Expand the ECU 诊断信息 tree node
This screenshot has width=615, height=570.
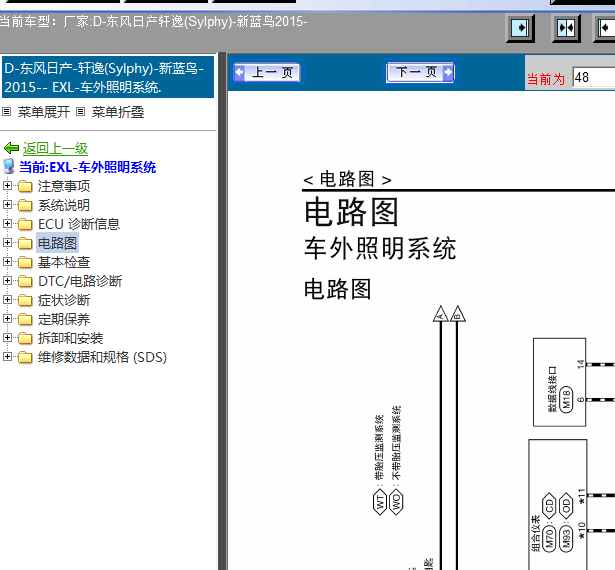pos(7,223)
